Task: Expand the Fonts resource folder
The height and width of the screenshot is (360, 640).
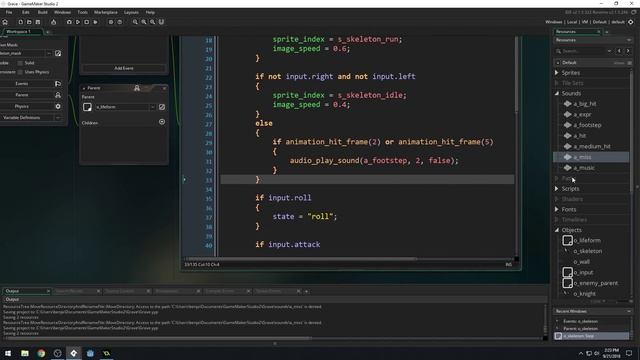Action: coord(557,209)
